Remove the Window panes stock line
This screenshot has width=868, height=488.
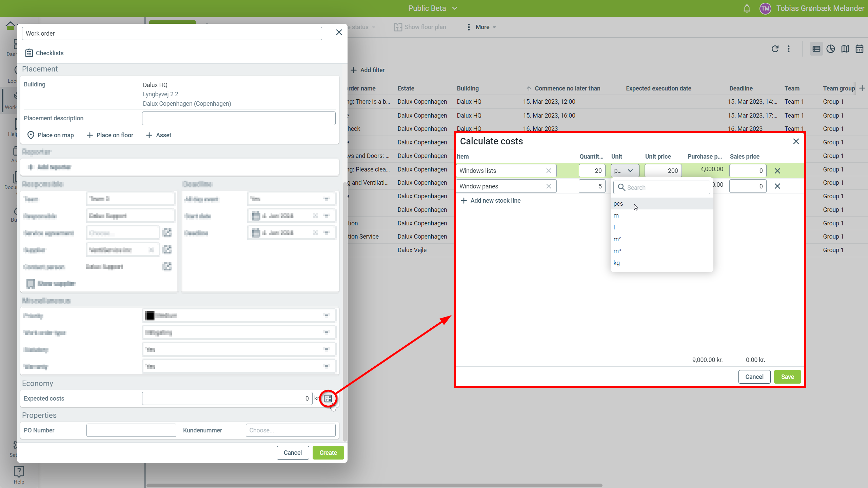[x=777, y=186]
